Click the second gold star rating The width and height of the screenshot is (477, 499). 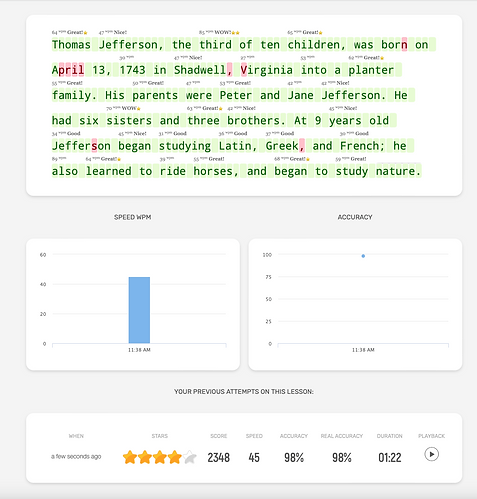tap(145, 457)
